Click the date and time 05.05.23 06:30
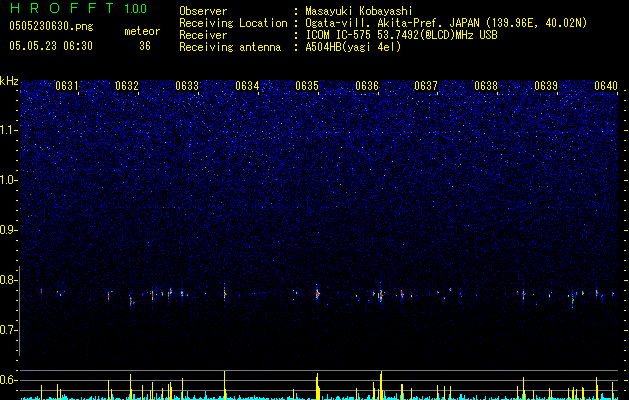This screenshot has height=400, width=629. point(51,46)
